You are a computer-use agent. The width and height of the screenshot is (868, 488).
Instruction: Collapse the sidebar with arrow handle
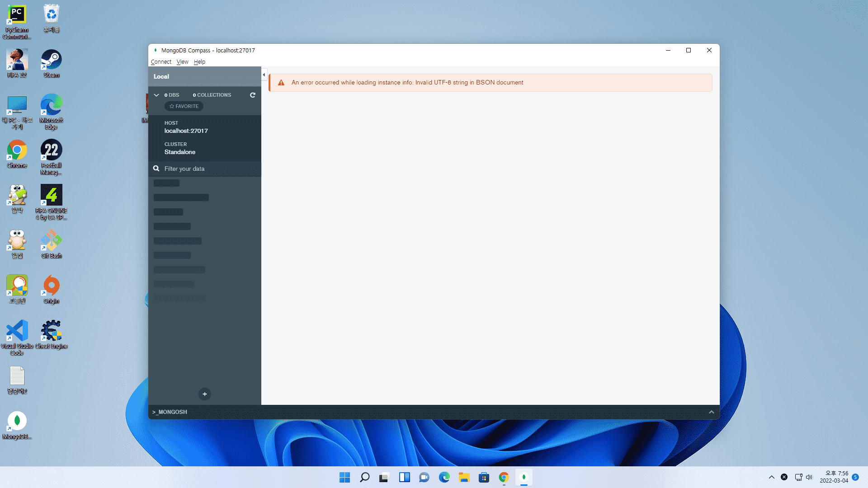[264, 75]
